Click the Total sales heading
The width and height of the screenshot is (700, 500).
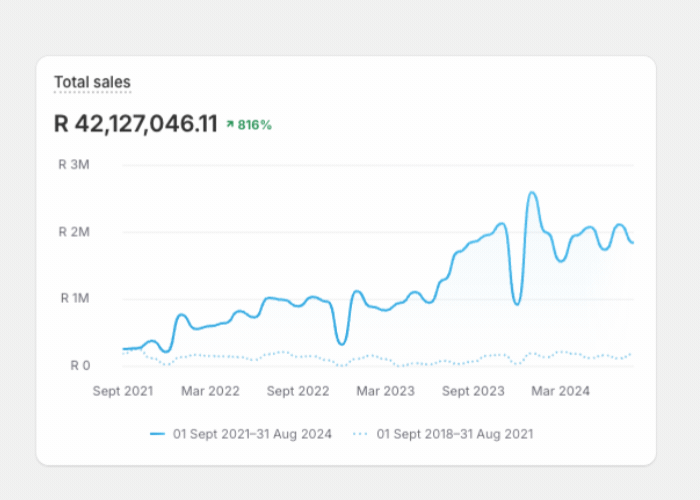[x=92, y=82]
